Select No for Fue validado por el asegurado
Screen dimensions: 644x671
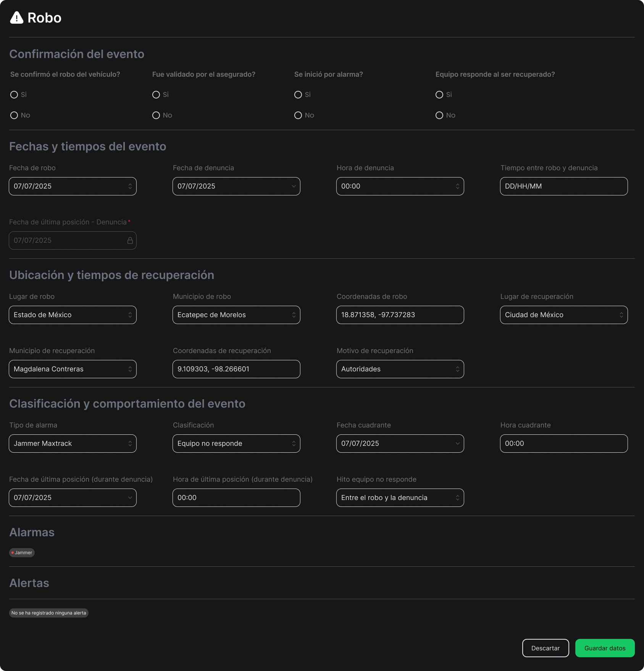pyautogui.click(x=156, y=115)
